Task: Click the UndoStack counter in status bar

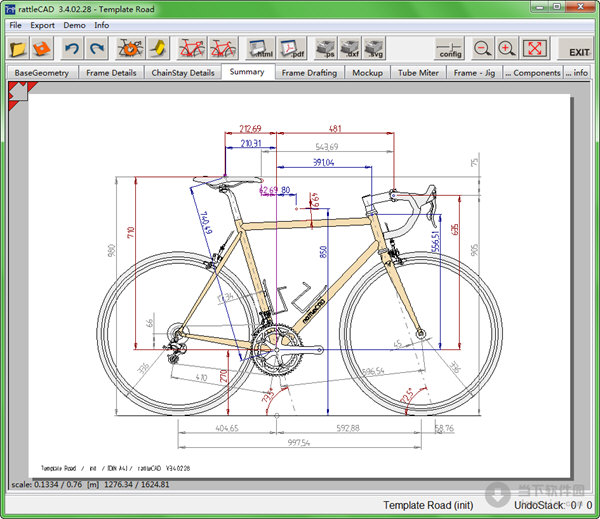Action: (553, 505)
